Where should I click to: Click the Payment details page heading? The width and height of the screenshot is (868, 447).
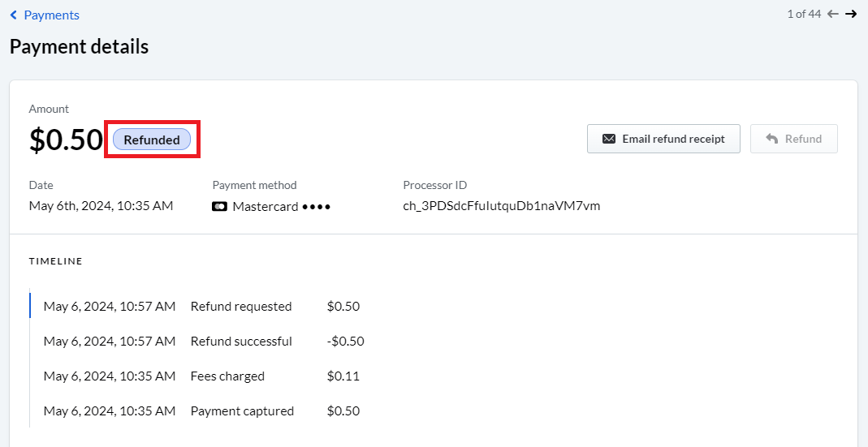tap(79, 46)
